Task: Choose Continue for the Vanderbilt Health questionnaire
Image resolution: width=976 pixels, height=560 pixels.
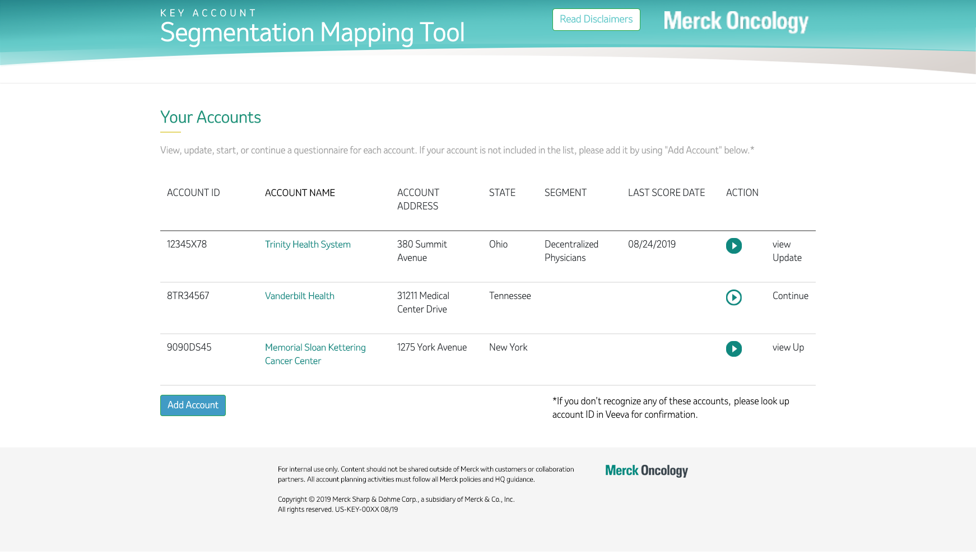Action: [790, 296]
